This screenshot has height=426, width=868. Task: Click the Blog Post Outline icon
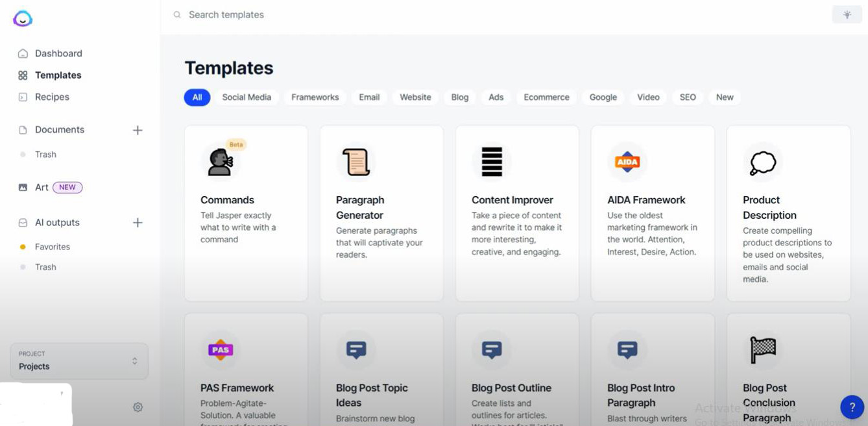492,350
